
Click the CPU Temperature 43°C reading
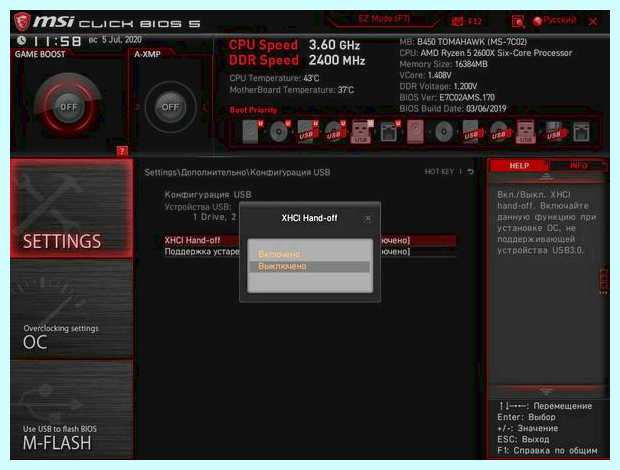coord(274,78)
